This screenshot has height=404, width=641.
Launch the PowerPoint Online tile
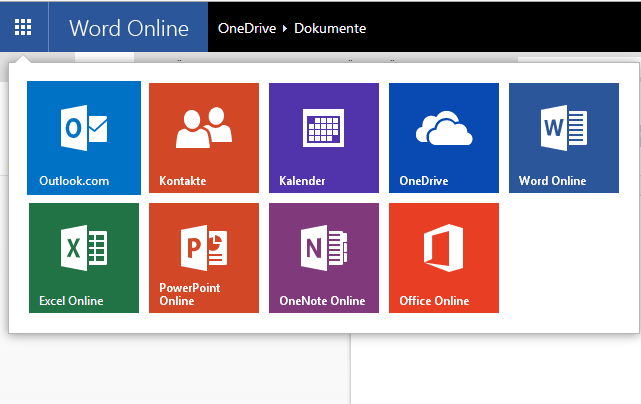204,258
